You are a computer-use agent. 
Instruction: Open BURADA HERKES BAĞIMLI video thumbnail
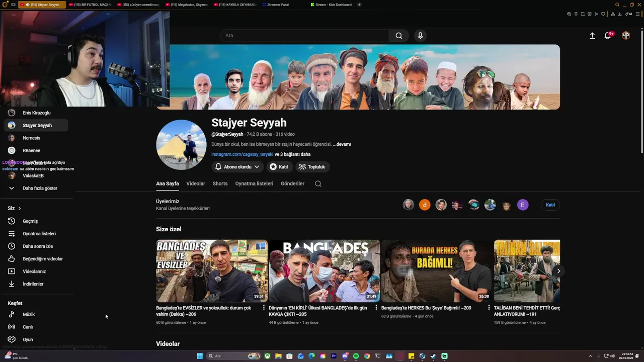pos(437,271)
